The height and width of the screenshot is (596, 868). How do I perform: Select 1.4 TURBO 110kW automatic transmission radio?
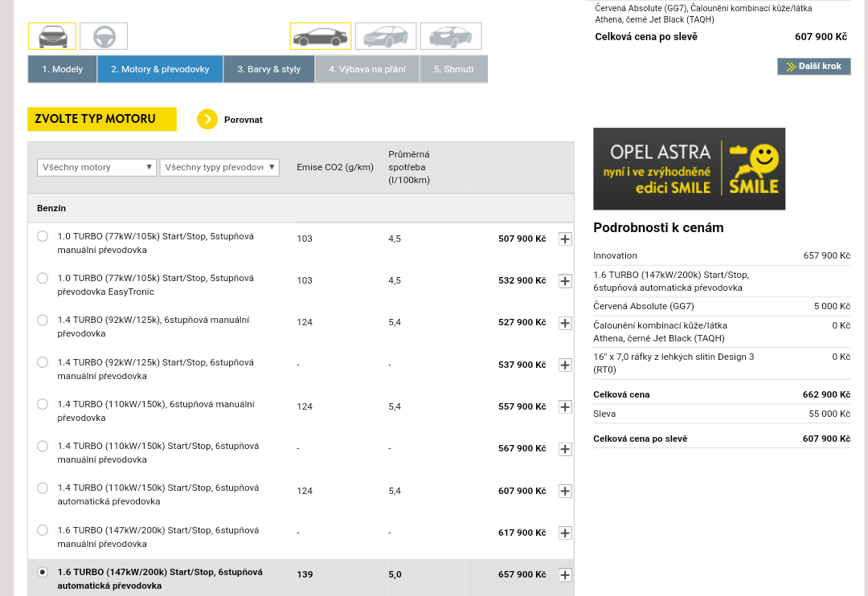(x=43, y=488)
